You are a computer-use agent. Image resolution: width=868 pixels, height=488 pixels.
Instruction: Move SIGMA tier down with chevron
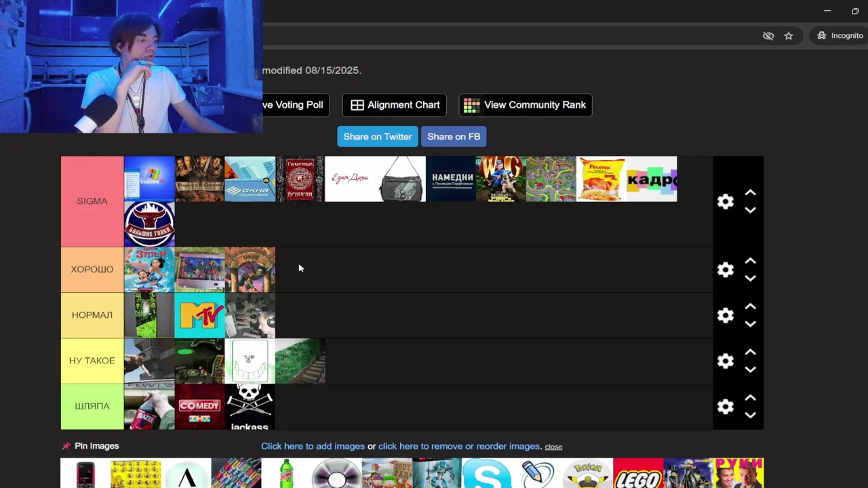point(750,210)
